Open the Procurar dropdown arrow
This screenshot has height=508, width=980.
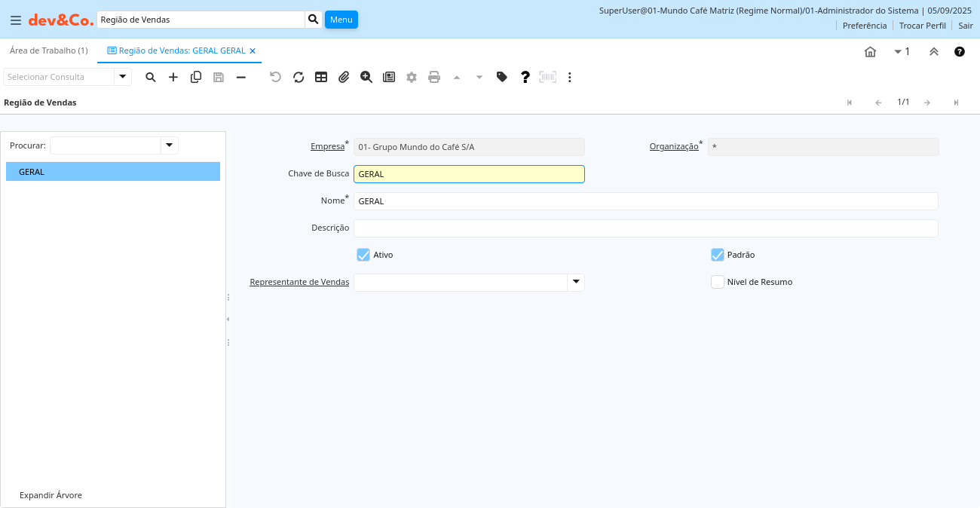point(170,145)
